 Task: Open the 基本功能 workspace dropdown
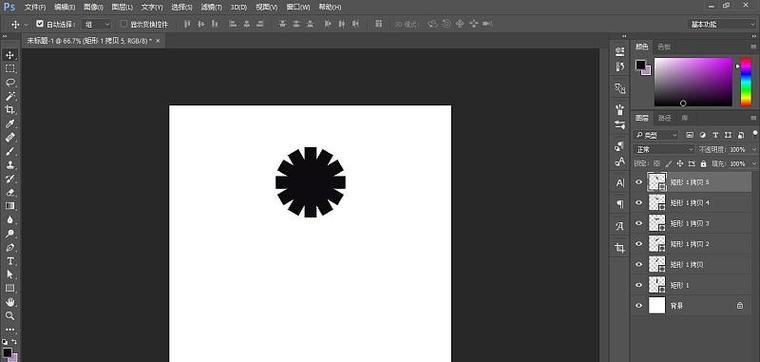coord(722,24)
